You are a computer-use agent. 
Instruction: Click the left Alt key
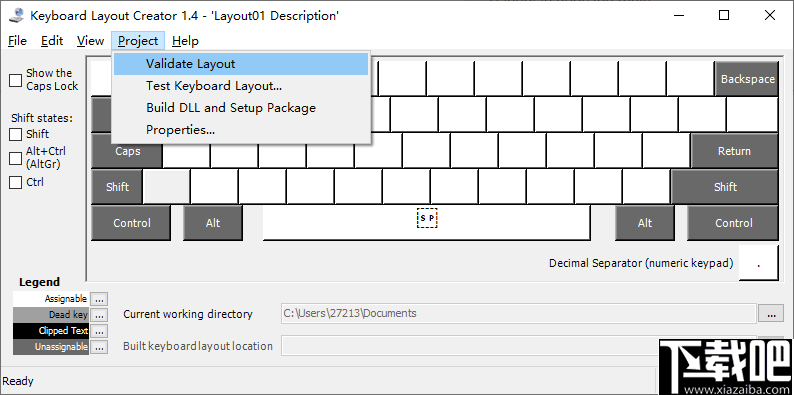tap(213, 223)
